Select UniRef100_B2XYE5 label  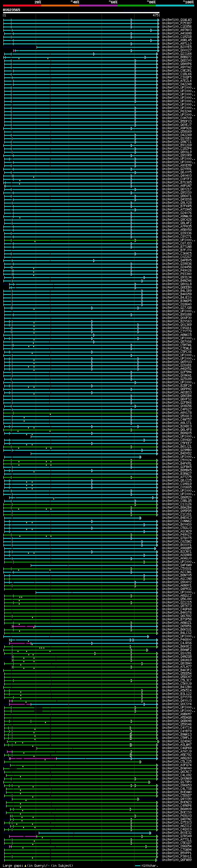click(177, 47)
